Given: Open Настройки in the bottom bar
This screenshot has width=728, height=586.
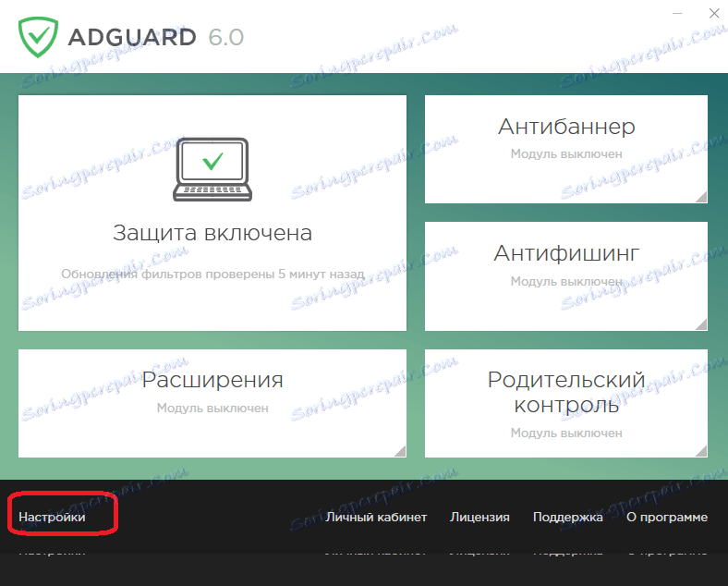Looking at the screenshot, I should click(x=52, y=518).
